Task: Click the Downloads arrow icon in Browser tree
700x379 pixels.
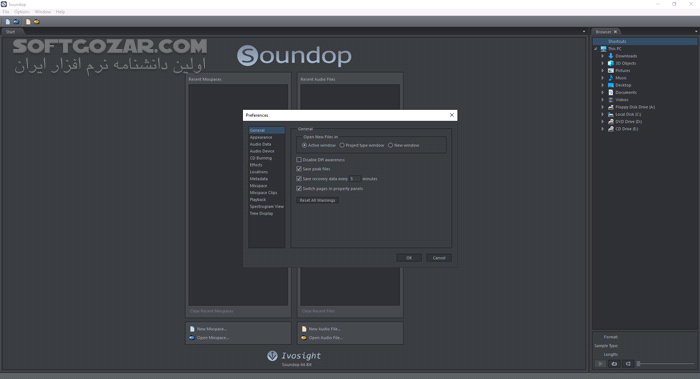Action: tap(611, 56)
